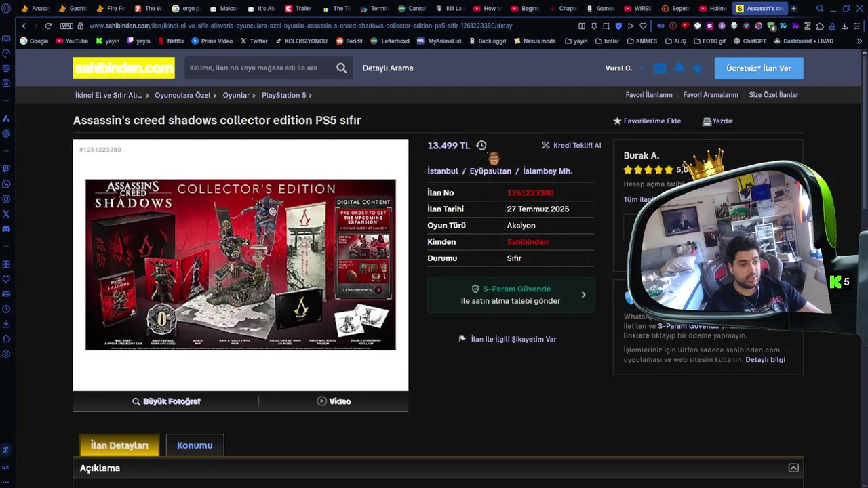
Task: Open browser downloads arrow icon
Action: tap(845, 26)
